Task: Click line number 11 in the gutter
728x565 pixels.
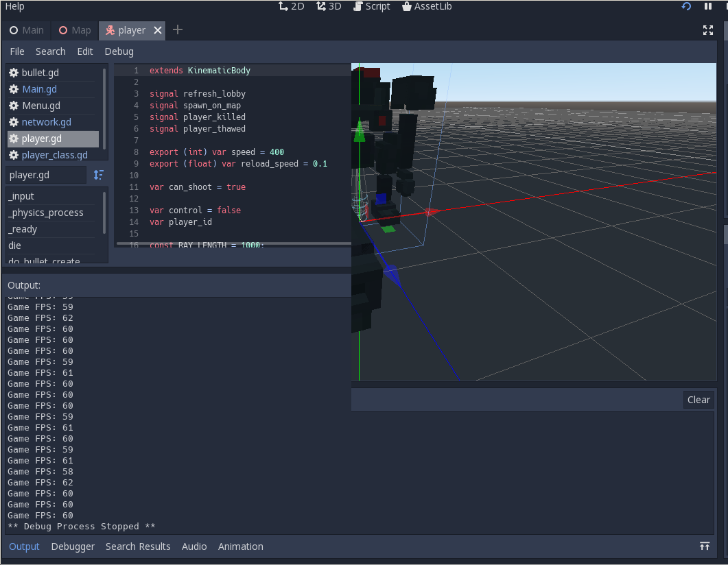Action: pos(134,187)
